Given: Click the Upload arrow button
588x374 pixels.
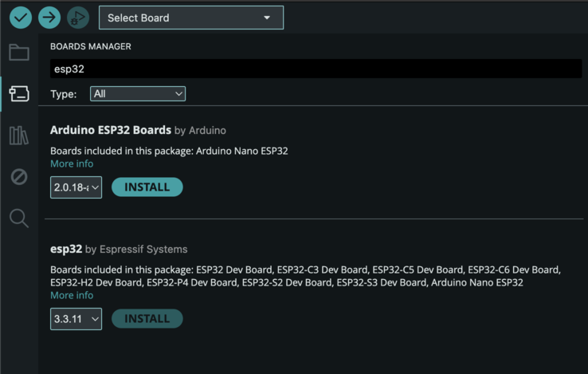Looking at the screenshot, I should click(49, 18).
